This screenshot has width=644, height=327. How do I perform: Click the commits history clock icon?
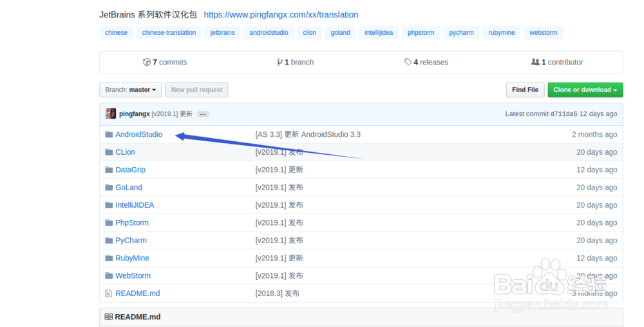coord(147,62)
